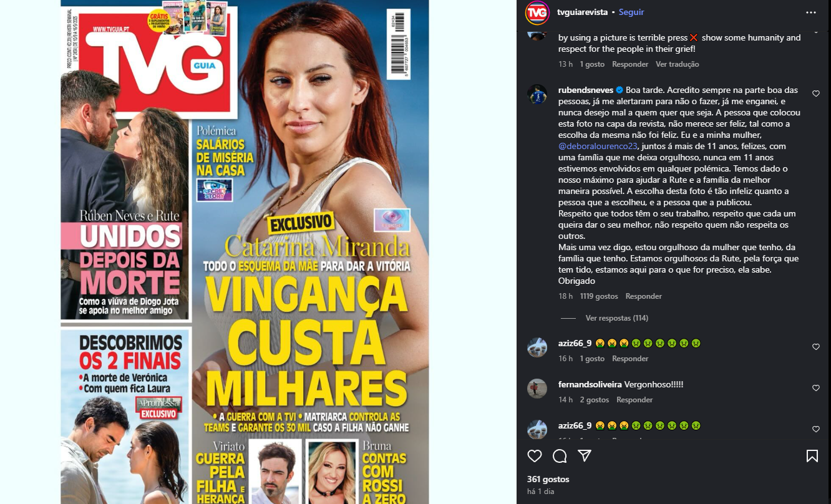Follow the account with 'Seguir'
Screen dimensions: 831x504
[631, 12]
